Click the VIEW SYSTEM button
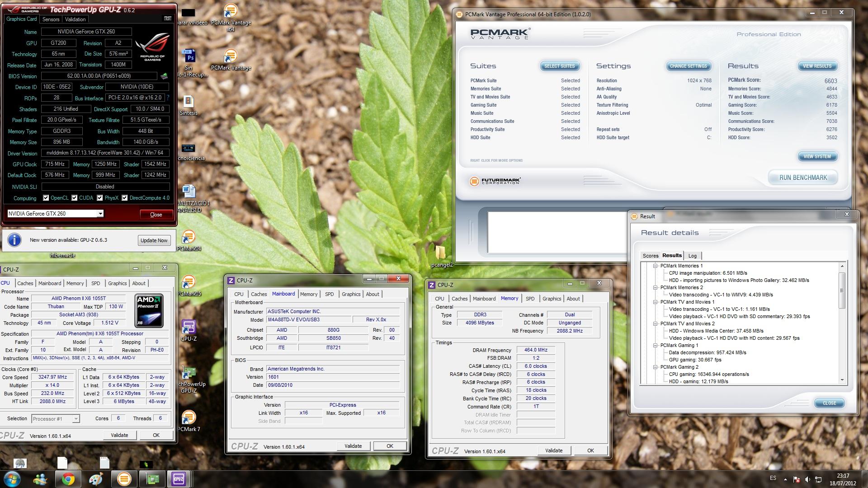The width and height of the screenshot is (868, 488). click(x=817, y=156)
